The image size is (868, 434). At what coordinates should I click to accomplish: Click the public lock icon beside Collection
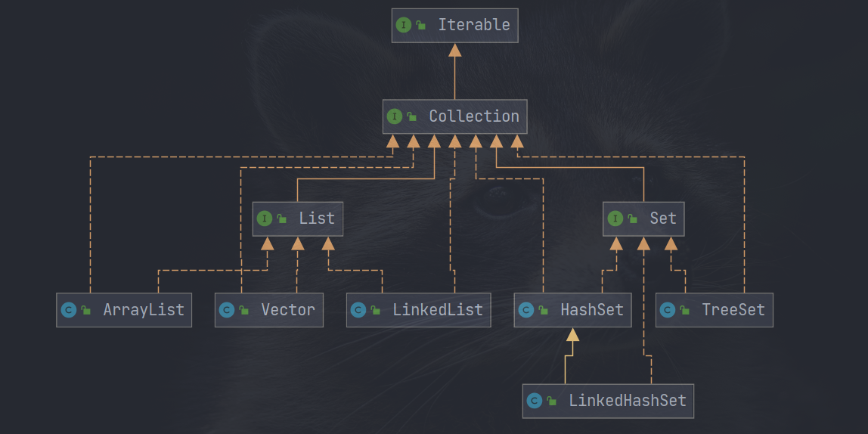[412, 117]
